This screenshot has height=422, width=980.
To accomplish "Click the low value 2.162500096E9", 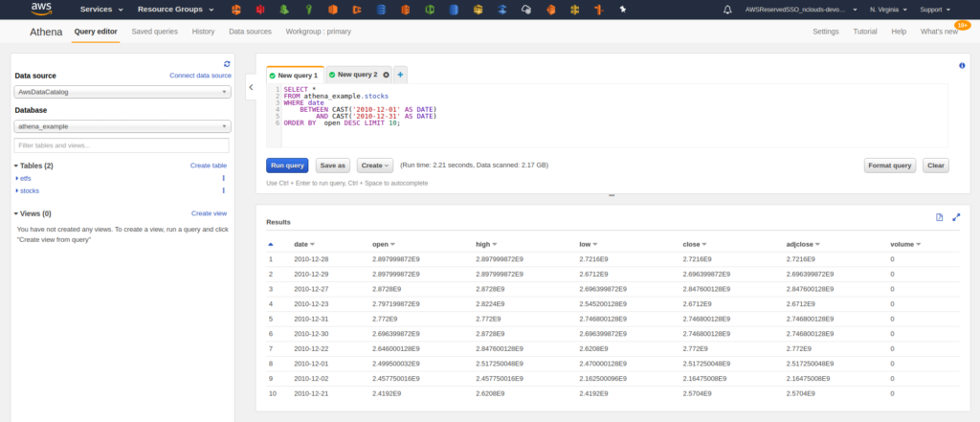I will 603,378.
